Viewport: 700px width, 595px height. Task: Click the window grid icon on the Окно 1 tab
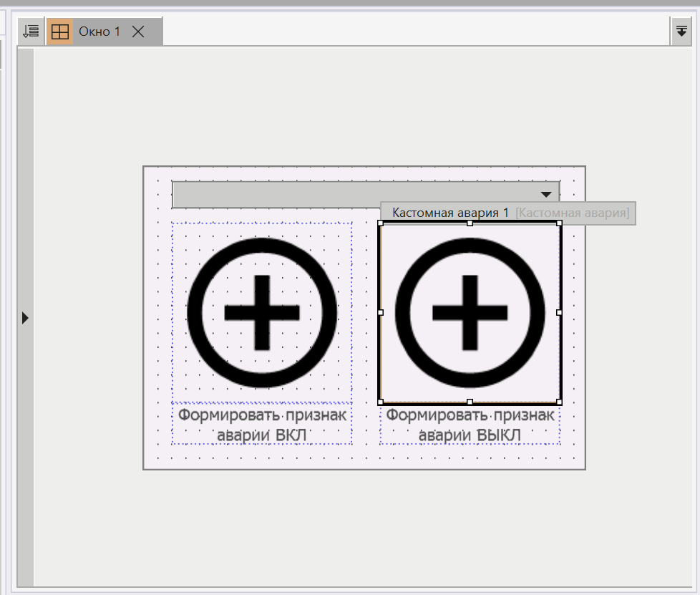[61, 31]
